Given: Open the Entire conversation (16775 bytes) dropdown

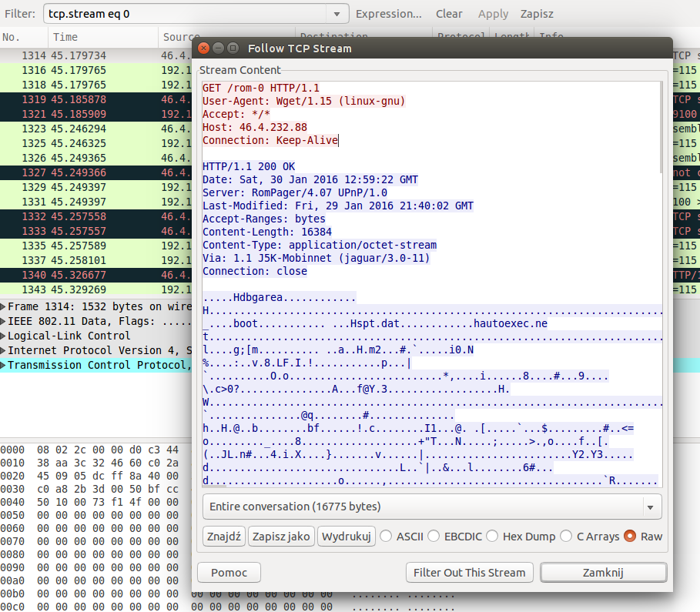Looking at the screenshot, I should click(x=432, y=507).
